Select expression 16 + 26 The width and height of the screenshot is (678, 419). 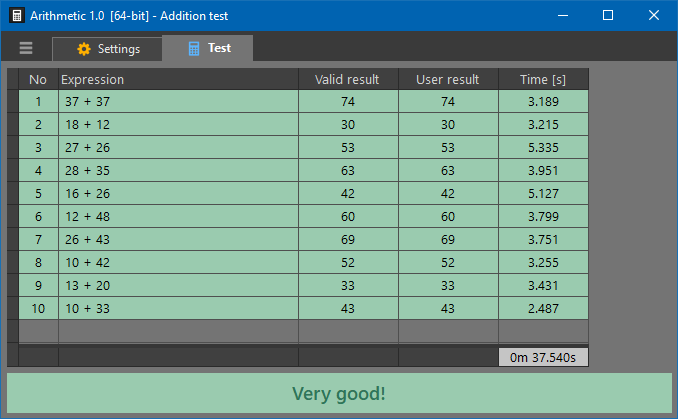tap(178, 193)
